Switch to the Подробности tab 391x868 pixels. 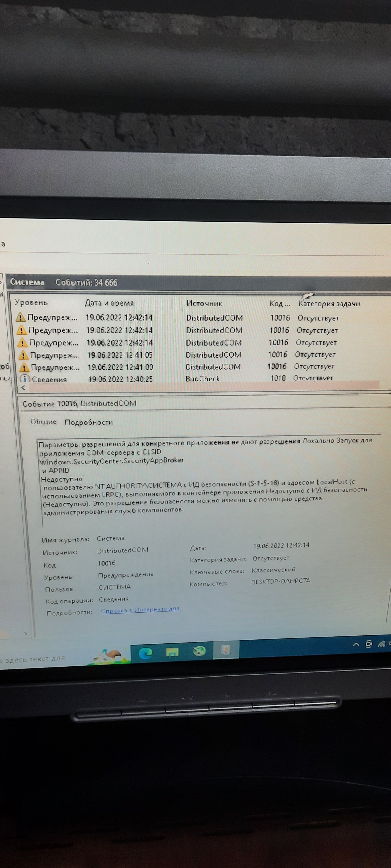click(88, 422)
